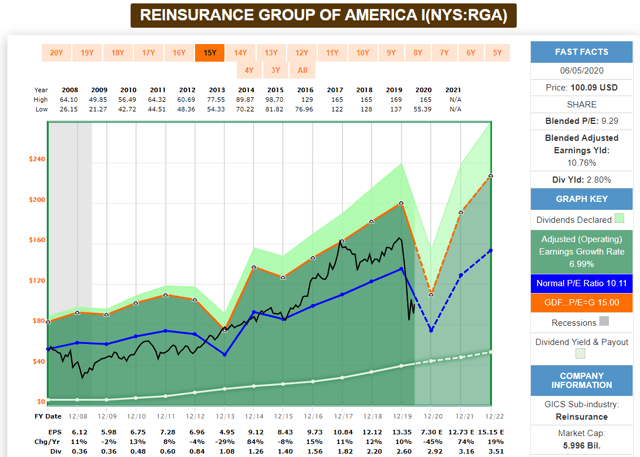Select the 19Y time range tab
The height and width of the screenshot is (457, 640).
(x=87, y=53)
